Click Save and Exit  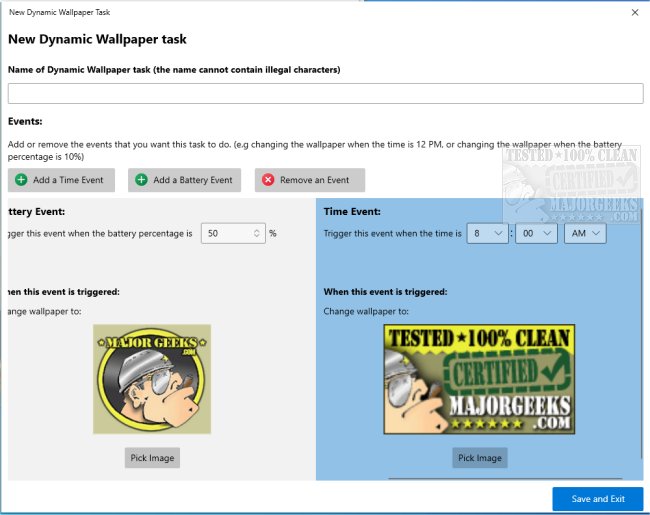pos(598,499)
